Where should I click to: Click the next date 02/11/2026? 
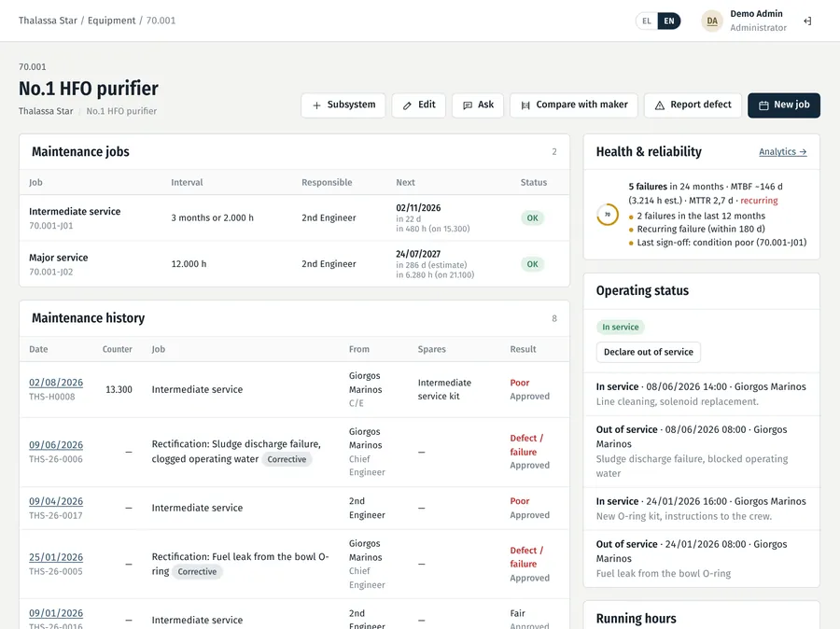(x=418, y=208)
